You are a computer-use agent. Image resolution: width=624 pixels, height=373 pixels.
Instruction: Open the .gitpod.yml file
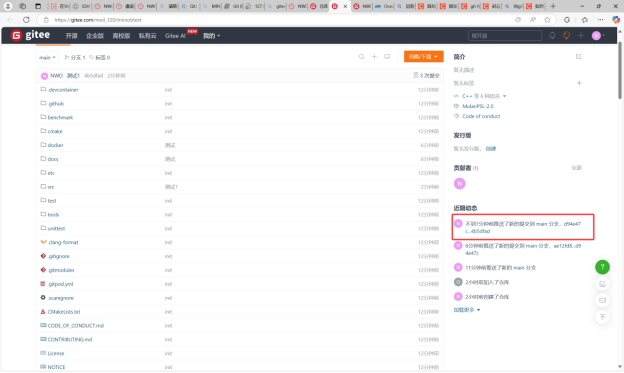coord(60,284)
